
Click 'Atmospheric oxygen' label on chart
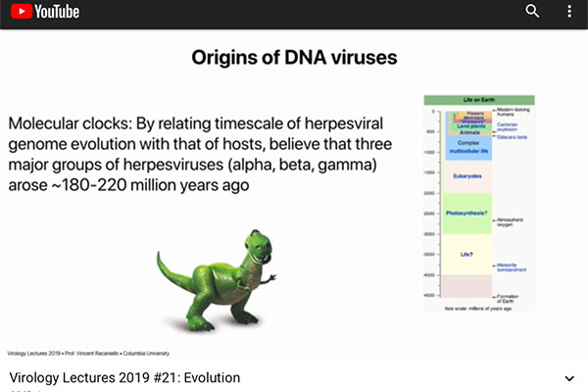(510, 222)
